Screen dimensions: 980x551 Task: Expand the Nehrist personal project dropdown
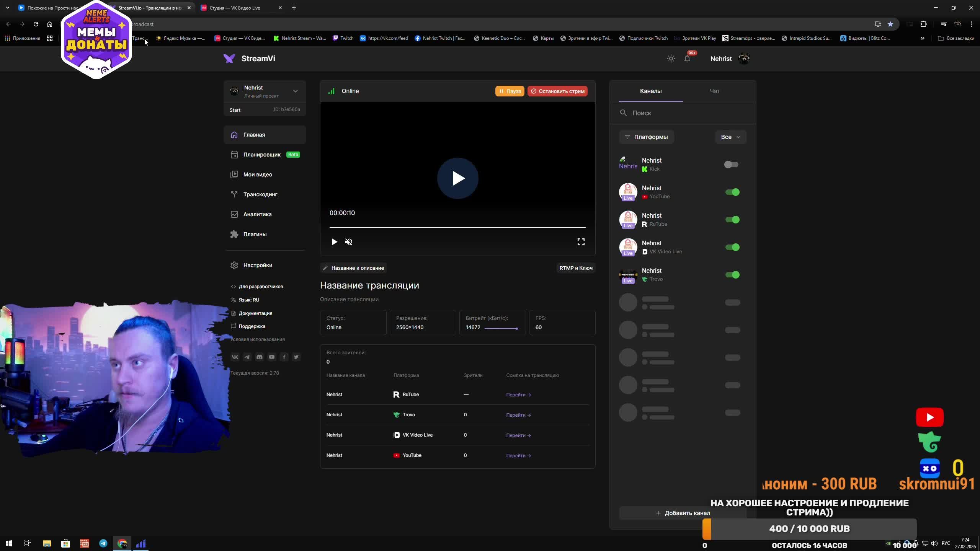point(295,91)
